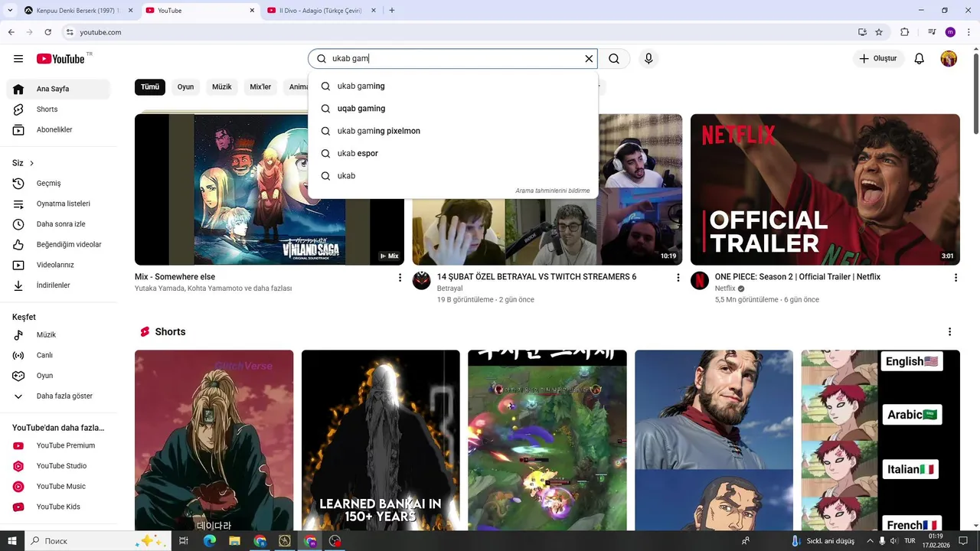The height and width of the screenshot is (551, 980).
Task: Select the Tümü filter chip
Action: coord(150,87)
